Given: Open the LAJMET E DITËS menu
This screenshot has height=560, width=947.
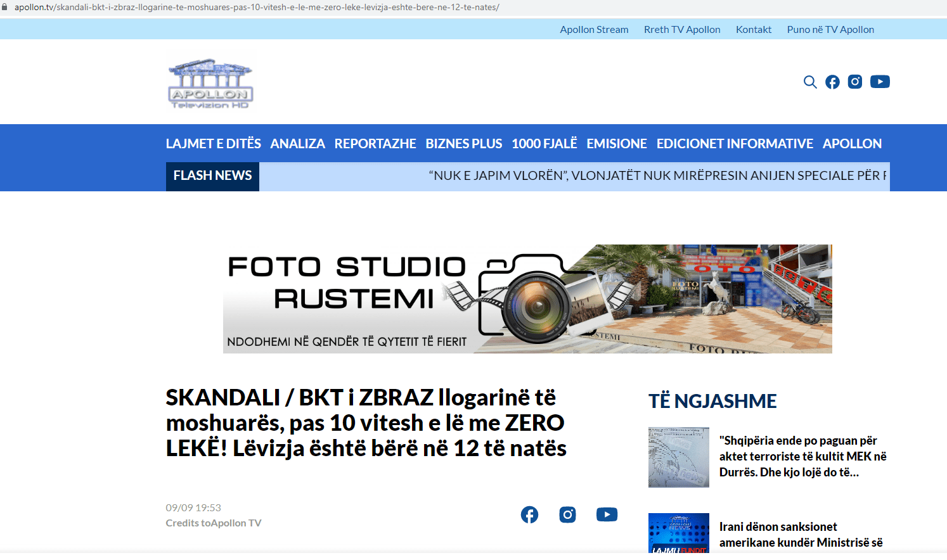Looking at the screenshot, I should point(213,144).
